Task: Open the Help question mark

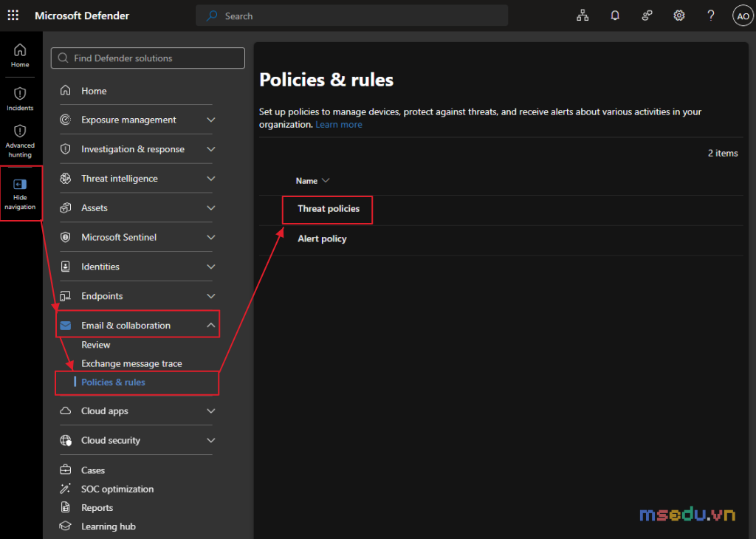Action: [x=711, y=16]
